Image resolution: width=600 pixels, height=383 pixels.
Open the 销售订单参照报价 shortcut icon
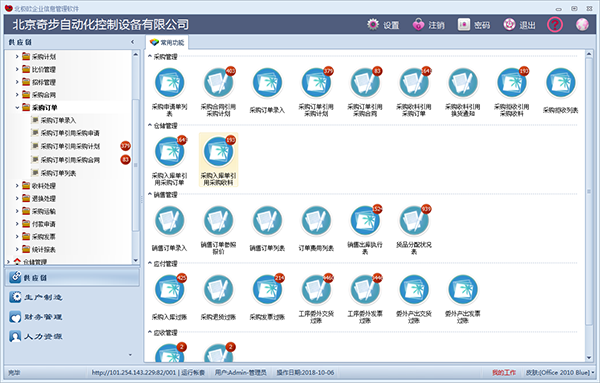[218, 220]
